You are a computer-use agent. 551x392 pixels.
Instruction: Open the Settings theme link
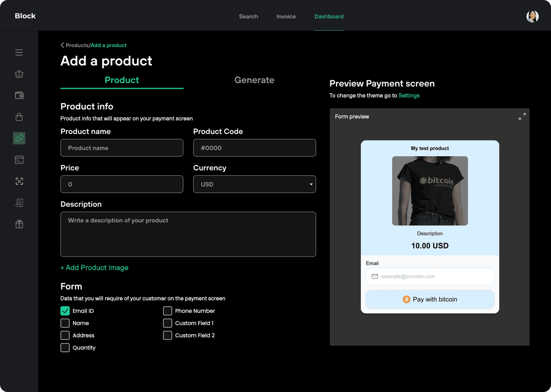[x=409, y=95]
